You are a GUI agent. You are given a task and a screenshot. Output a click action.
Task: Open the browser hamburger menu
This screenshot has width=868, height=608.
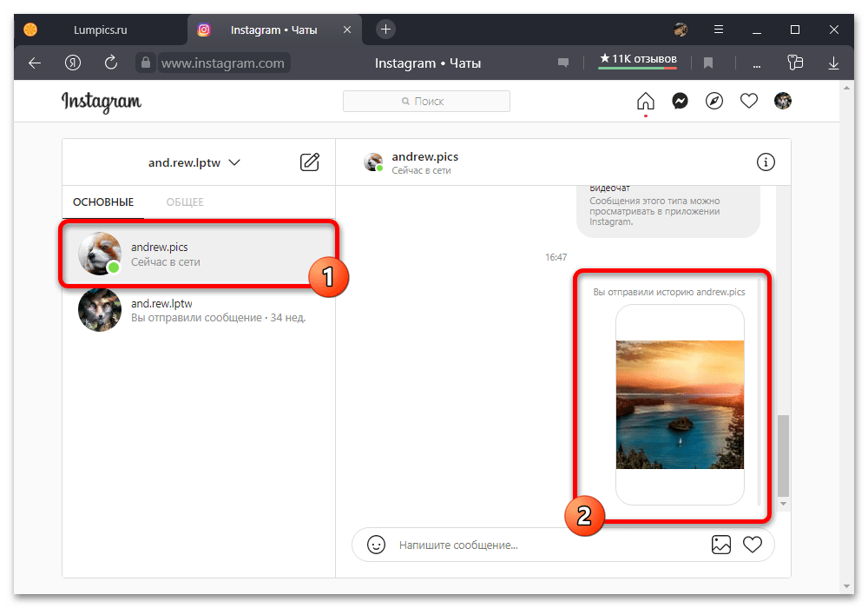coord(719,30)
